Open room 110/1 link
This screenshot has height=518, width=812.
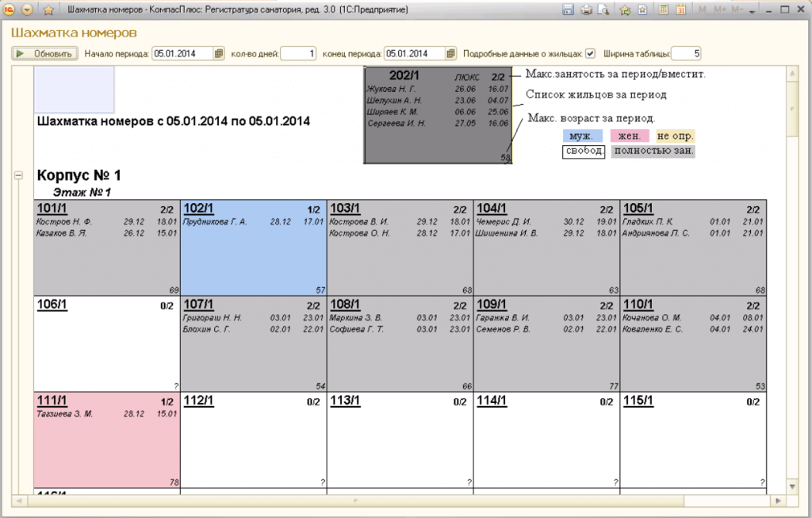pyautogui.click(x=638, y=304)
